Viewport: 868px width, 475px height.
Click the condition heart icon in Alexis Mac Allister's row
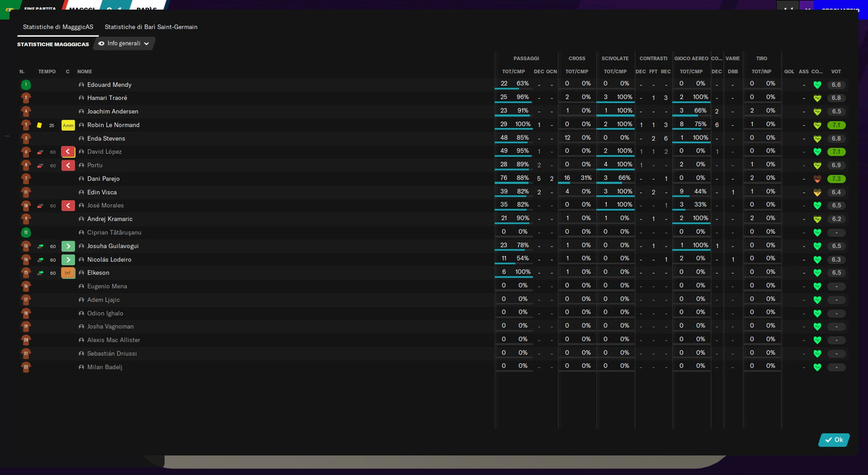817,340
